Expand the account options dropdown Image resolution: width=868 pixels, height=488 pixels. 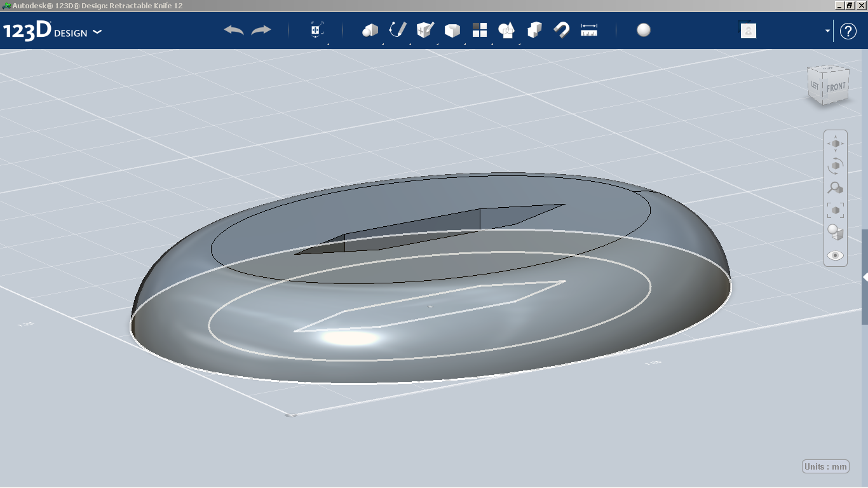pos(826,30)
